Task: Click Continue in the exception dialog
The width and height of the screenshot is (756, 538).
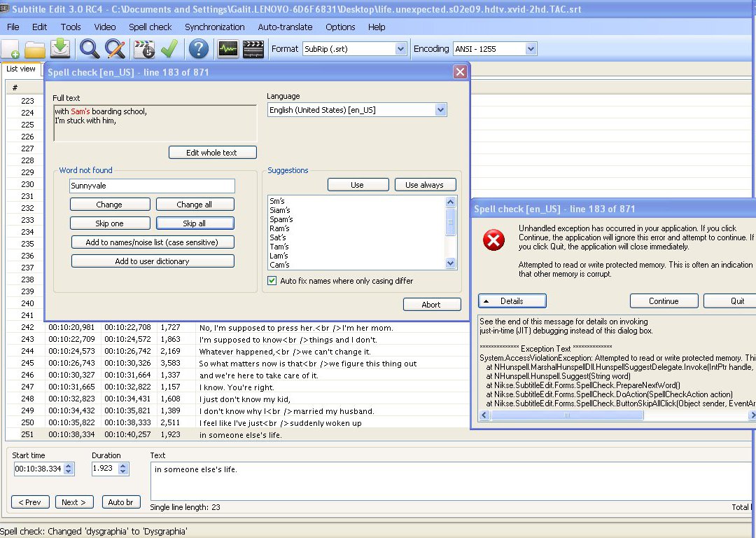Action: coord(664,301)
